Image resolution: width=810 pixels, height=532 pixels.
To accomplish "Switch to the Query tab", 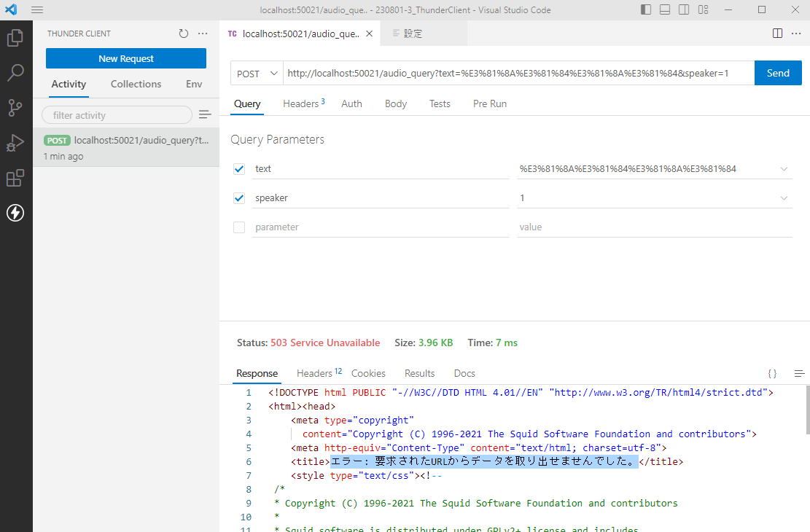I will [247, 103].
